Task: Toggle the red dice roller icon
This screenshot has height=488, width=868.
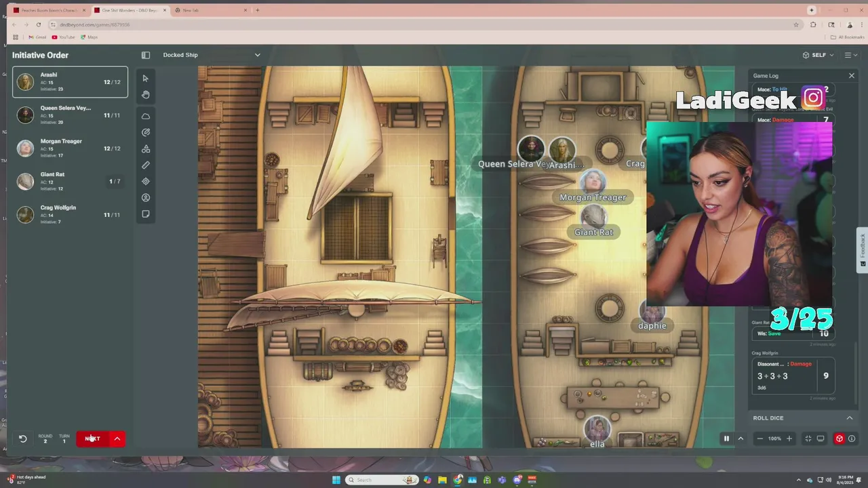Action: pyautogui.click(x=839, y=439)
